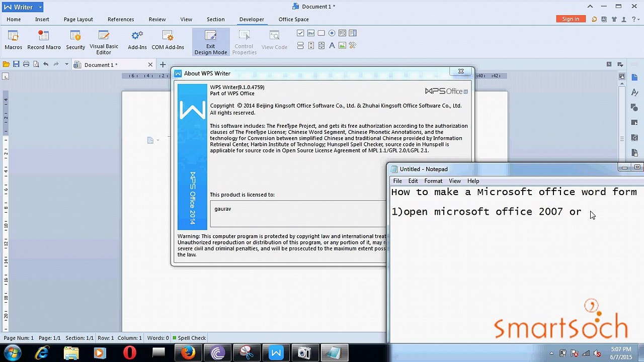Save the document with the floppy icon

16,64
